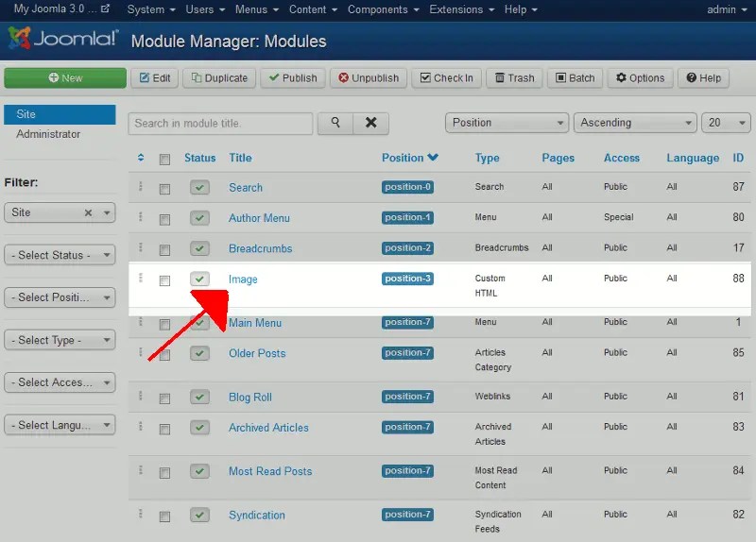Viewport: 756px width, 542px height.
Task: Click the Trash toolbar button
Action: tap(514, 78)
